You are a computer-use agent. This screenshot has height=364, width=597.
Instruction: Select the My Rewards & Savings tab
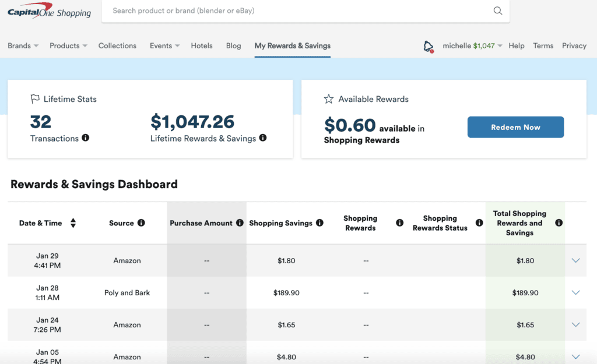[x=292, y=45]
